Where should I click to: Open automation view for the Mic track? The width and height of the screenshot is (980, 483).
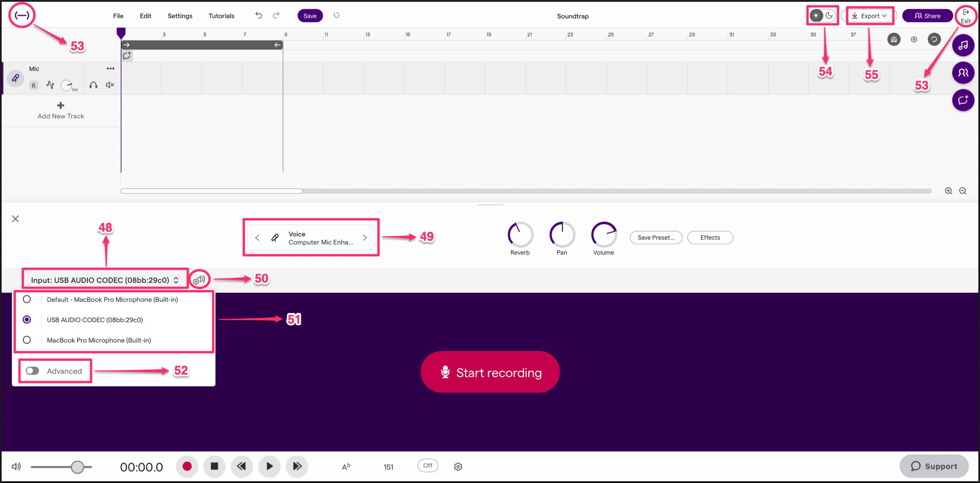pyautogui.click(x=50, y=85)
